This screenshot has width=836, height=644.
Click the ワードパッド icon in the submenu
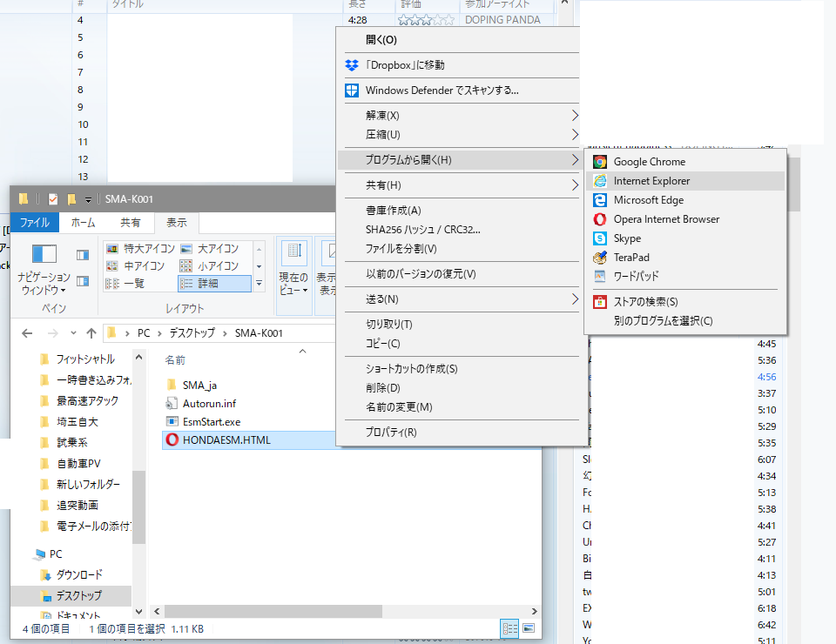pyautogui.click(x=600, y=277)
